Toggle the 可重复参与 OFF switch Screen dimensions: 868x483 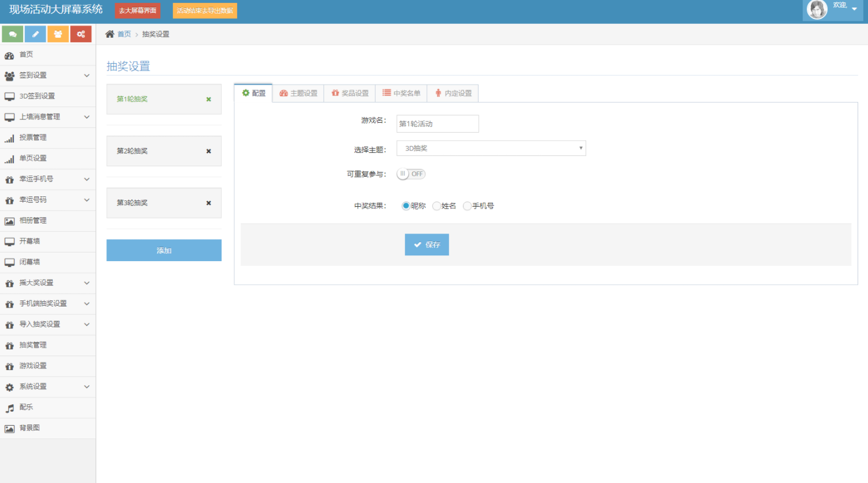(411, 174)
